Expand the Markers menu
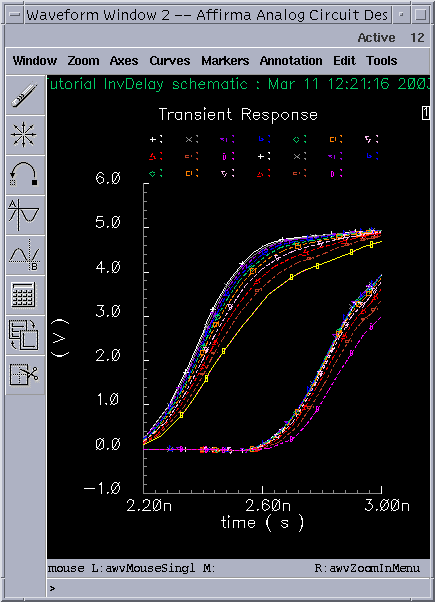This screenshot has width=435, height=602. [x=225, y=61]
